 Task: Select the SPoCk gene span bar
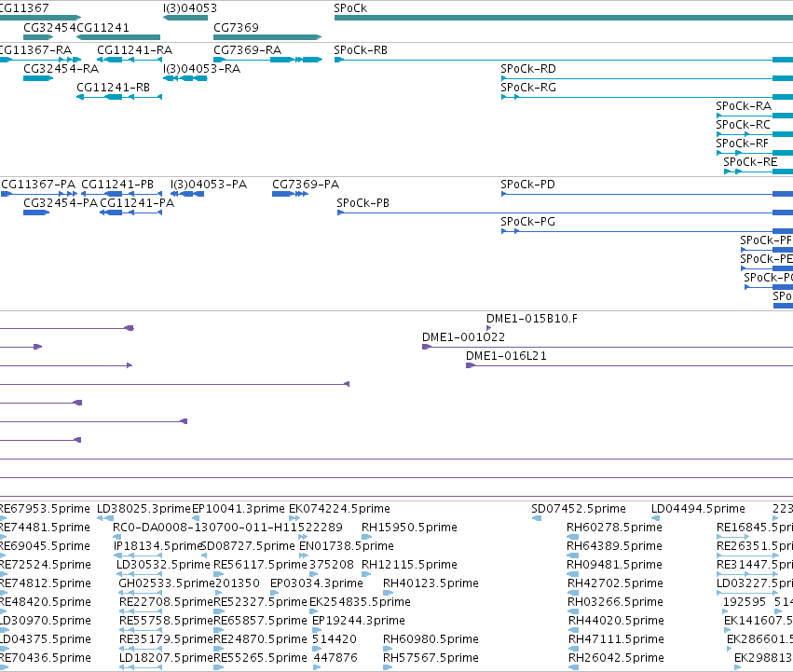564,18
